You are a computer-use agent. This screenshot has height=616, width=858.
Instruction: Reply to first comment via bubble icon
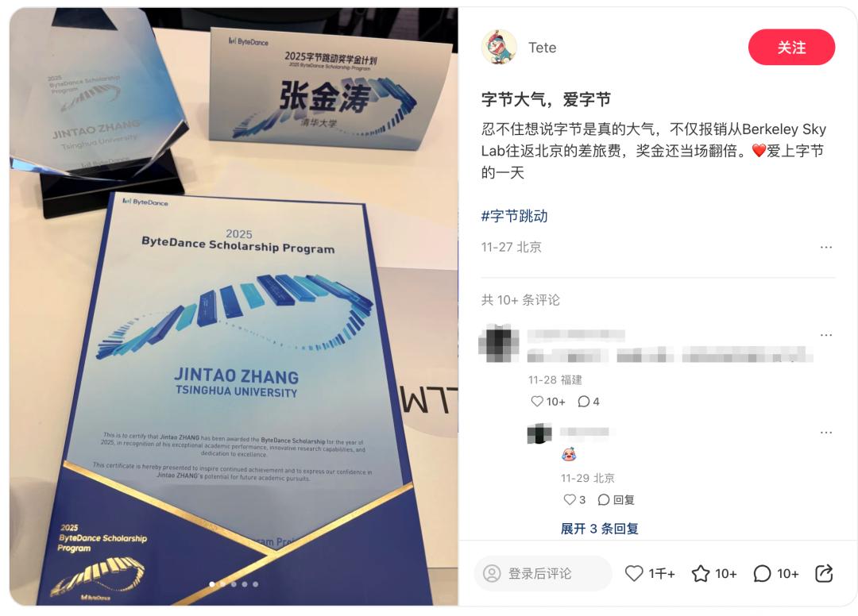583,401
